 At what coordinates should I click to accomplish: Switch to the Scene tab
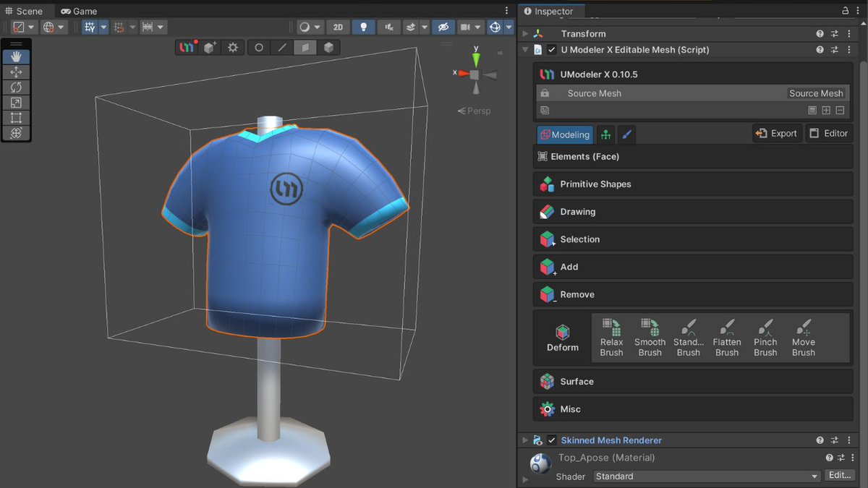pos(25,11)
